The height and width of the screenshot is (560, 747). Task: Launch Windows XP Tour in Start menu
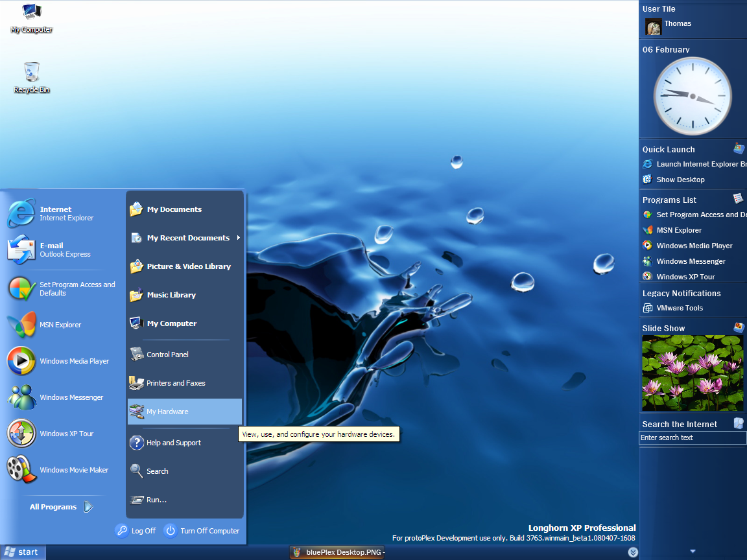62,434
